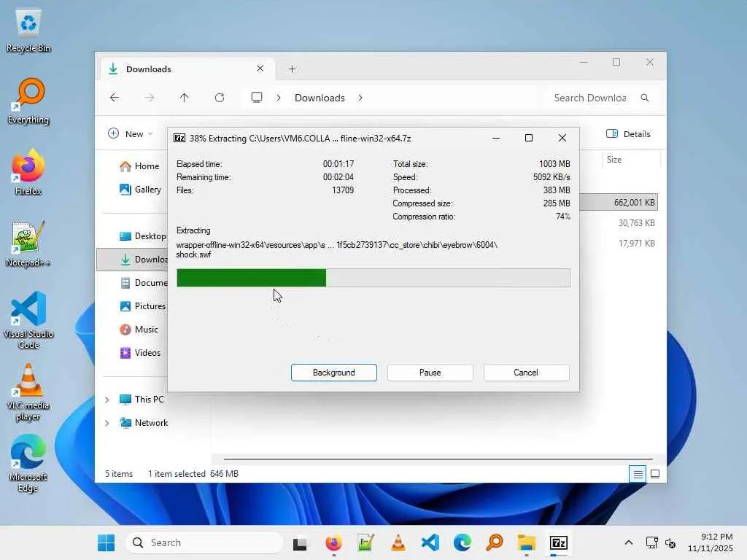
Task: Open Microsoft Edge from the taskbar
Action: coord(462,542)
